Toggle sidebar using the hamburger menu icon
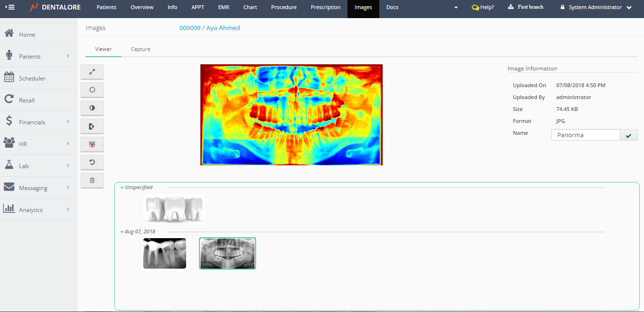644x312 pixels. pyautogui.click(x=10, y=7)
